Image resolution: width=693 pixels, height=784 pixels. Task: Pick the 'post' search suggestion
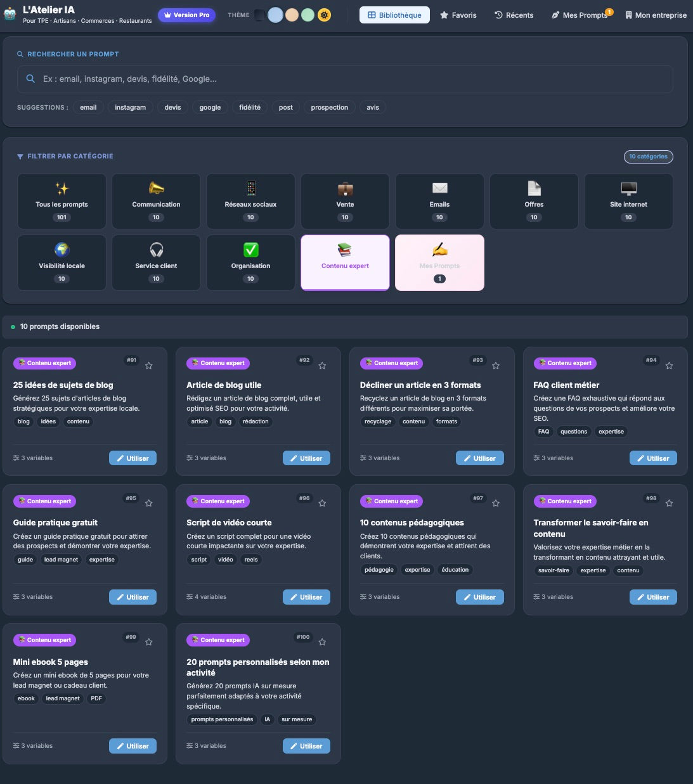(x=286, y=107)
